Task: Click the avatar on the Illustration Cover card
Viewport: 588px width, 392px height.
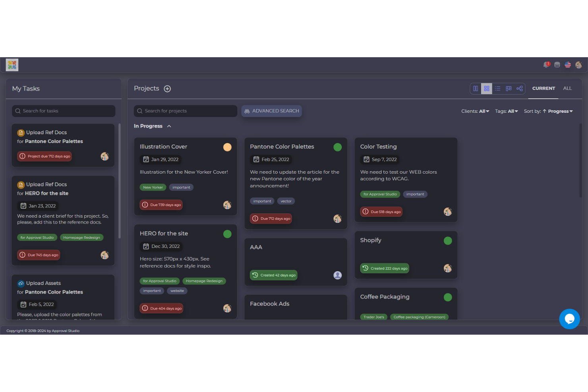Action: point(227,205)
